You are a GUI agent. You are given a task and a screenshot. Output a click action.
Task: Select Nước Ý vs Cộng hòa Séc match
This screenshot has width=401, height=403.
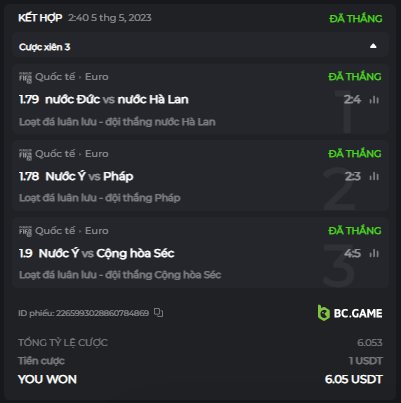coord(106,253)
